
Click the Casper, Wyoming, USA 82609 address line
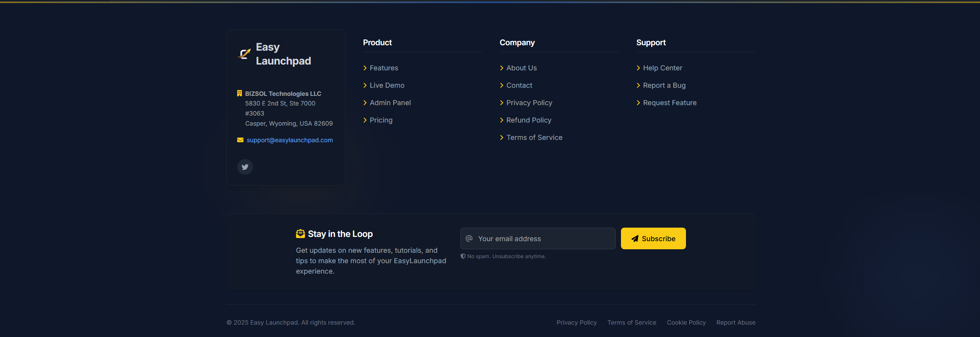[x=289, y=123]
